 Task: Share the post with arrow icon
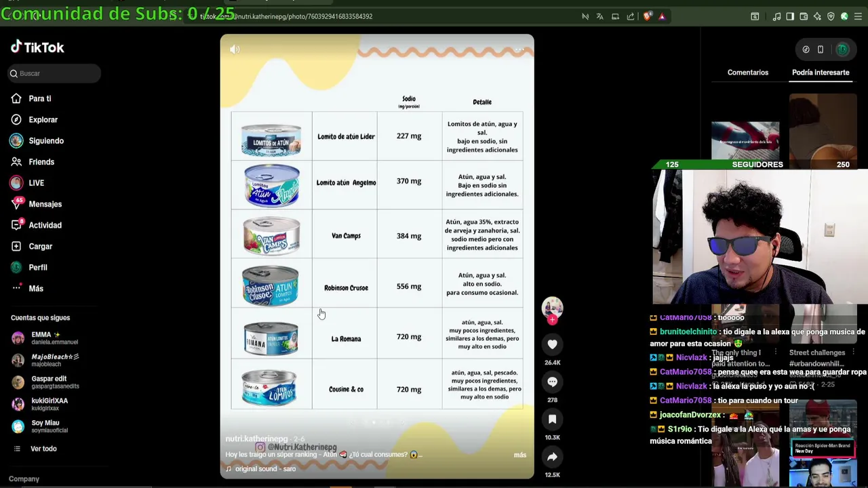point(552,457)
